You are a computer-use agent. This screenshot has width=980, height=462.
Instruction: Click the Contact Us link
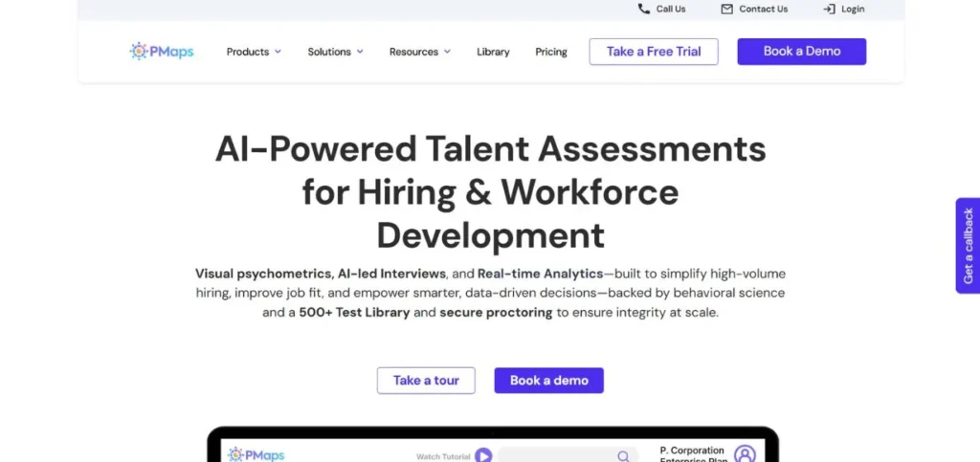763,9
